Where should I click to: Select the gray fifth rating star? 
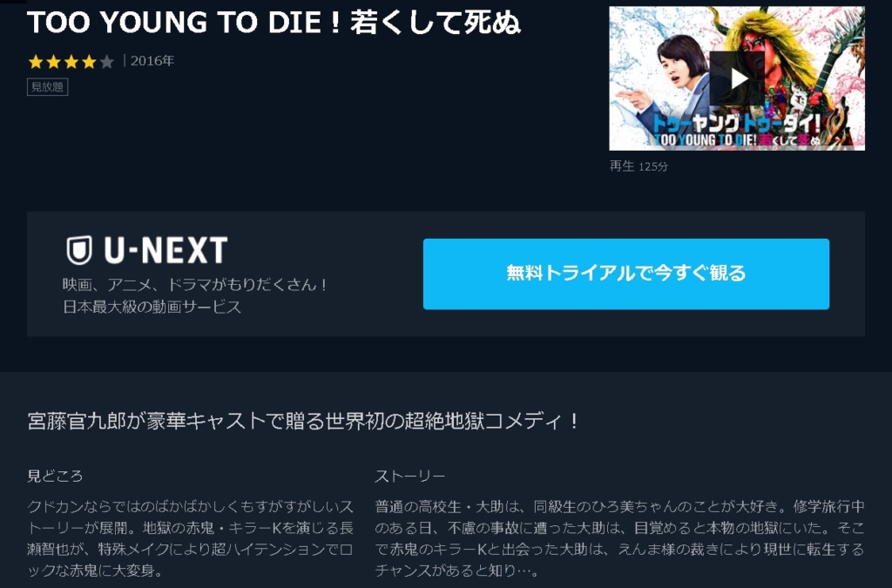[x=106, y=62]
